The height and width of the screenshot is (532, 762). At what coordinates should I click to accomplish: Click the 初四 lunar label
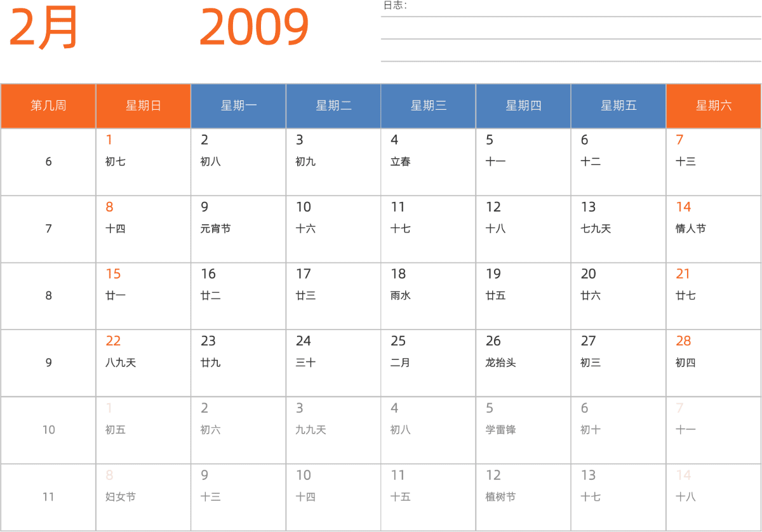[686, 363]
